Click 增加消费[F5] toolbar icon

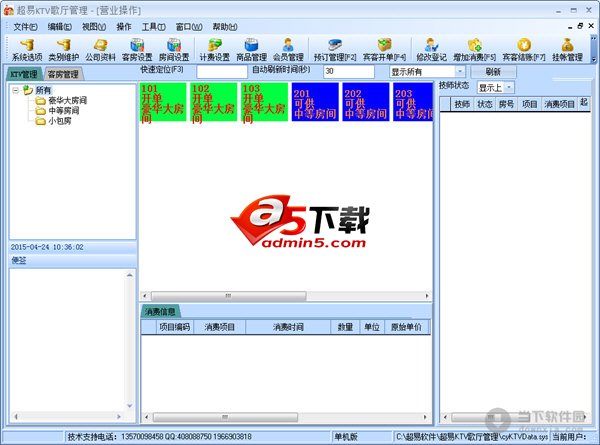pos(474,50)
